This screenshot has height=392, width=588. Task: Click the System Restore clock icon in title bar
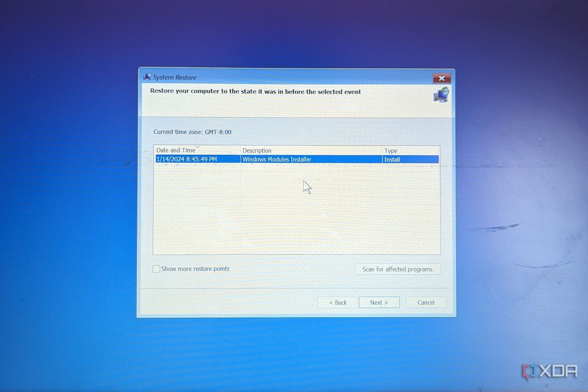click(148, 77)
